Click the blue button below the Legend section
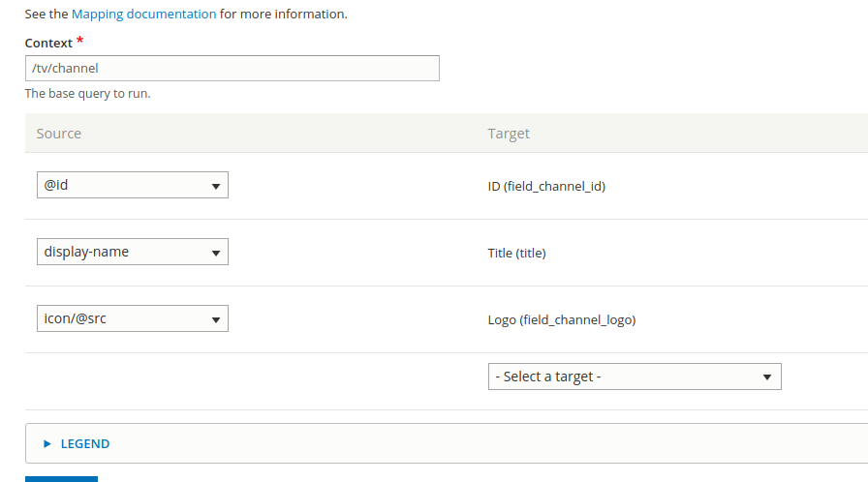The image size is (868, 482). tap(61, 478)
